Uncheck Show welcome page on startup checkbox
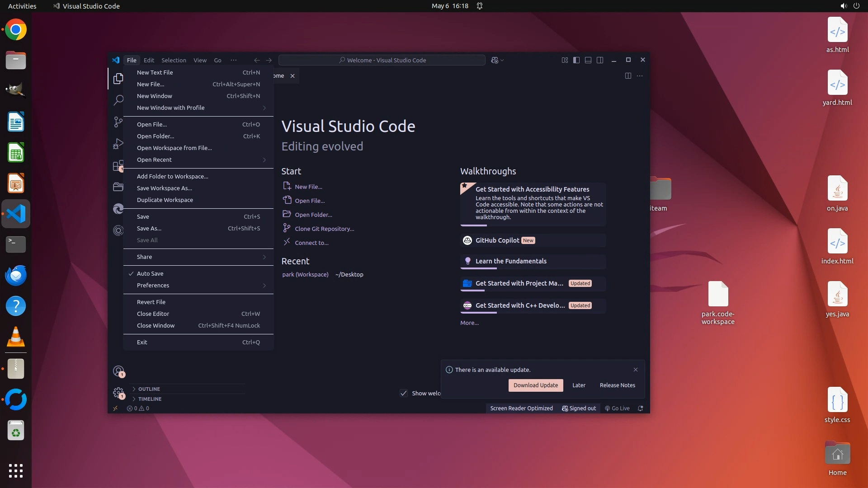Screen dimensions: 868x488 pos(404,393)
